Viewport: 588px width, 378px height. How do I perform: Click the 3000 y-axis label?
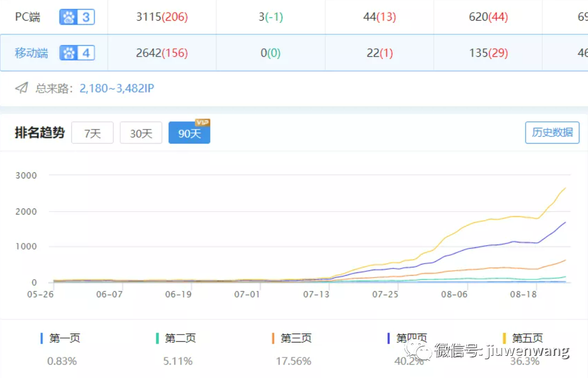pyautogui.click(x=26, y=175)
